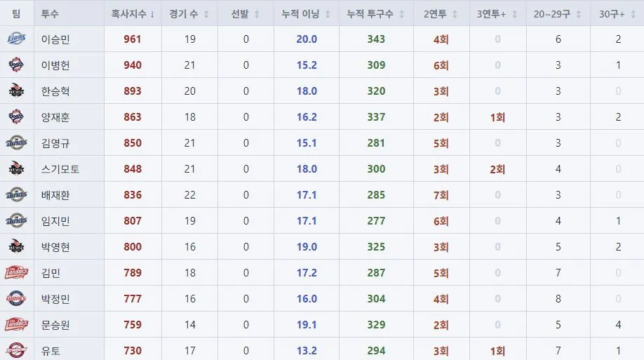Screen dimensions: 644x360
Task: Click 혹사지수 value 961
Action: pyautogui.click(x=133, y=39)
